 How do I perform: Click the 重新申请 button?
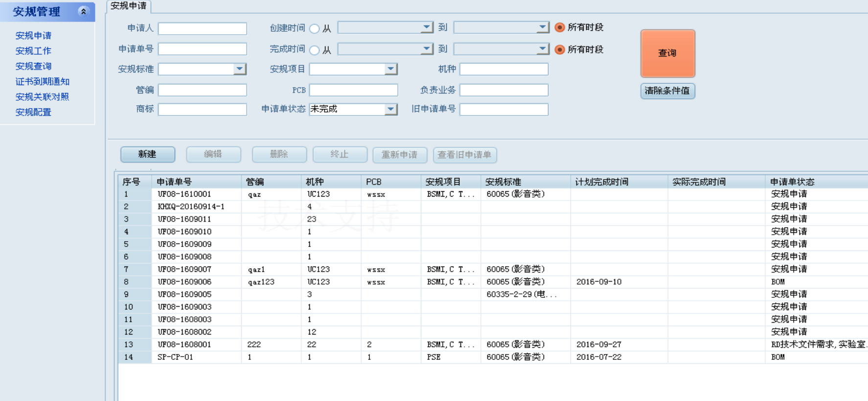(x=400, y=155)
